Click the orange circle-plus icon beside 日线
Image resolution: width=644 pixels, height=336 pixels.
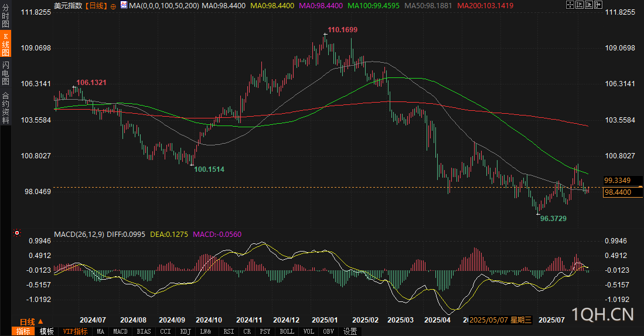(113, 5)
